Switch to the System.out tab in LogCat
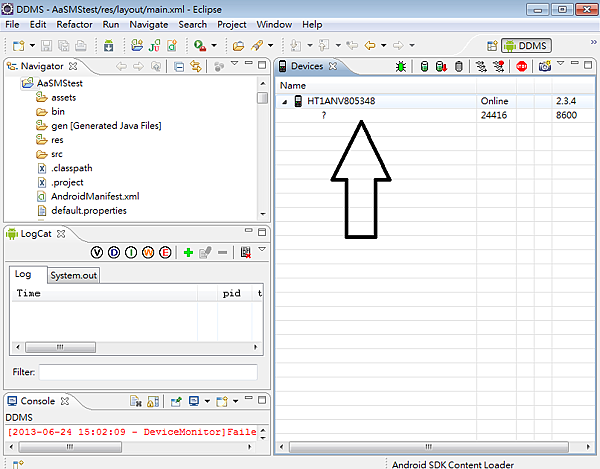The width and height of the screenshot is (600, 469). pos(73,275)
